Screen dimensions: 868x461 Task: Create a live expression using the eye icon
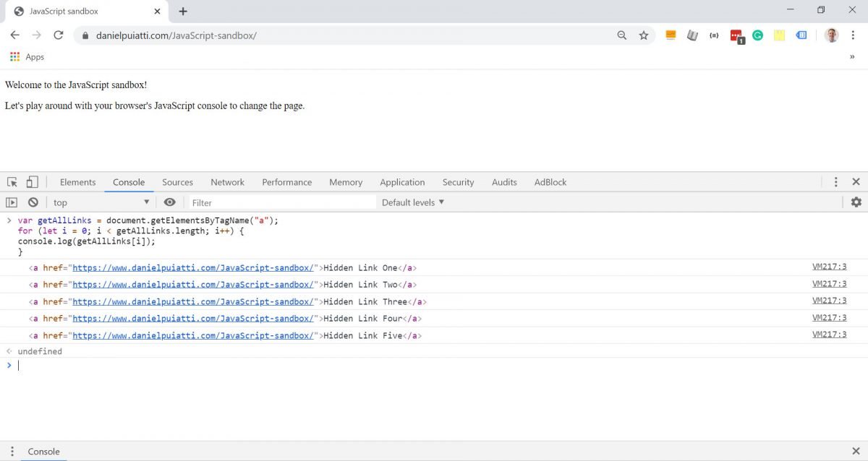[169, 202]
